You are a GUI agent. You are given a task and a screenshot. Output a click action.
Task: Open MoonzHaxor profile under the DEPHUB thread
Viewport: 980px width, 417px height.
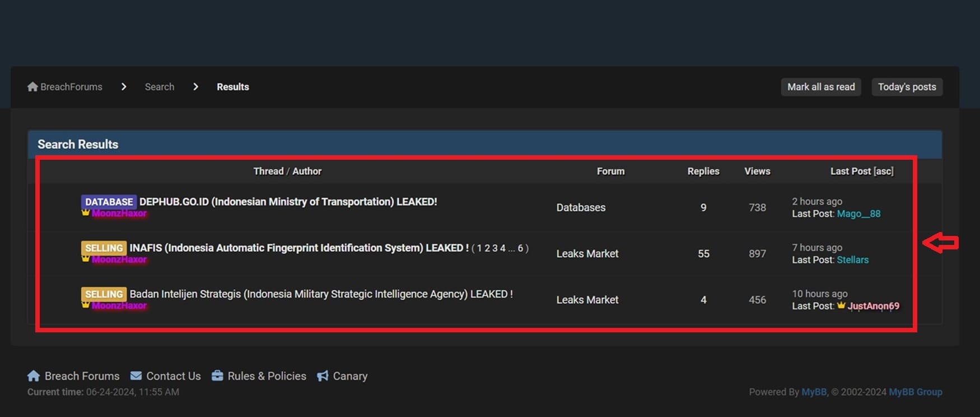coord(119,214)
